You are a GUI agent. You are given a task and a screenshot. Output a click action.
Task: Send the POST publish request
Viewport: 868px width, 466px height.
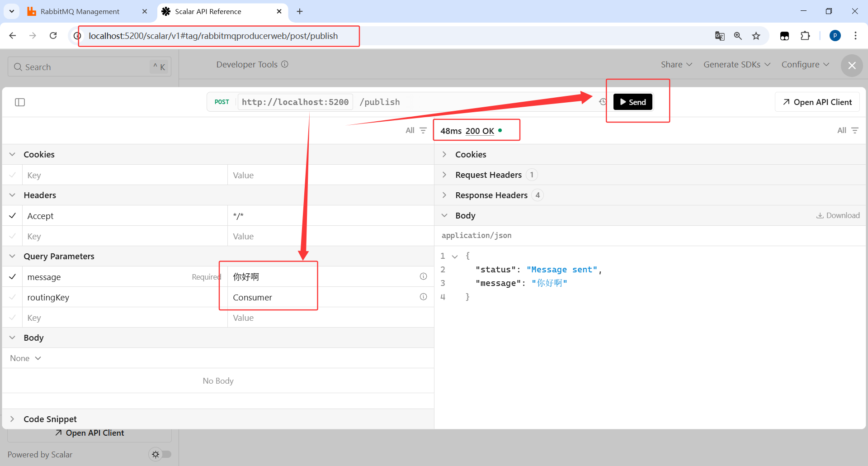632,102
